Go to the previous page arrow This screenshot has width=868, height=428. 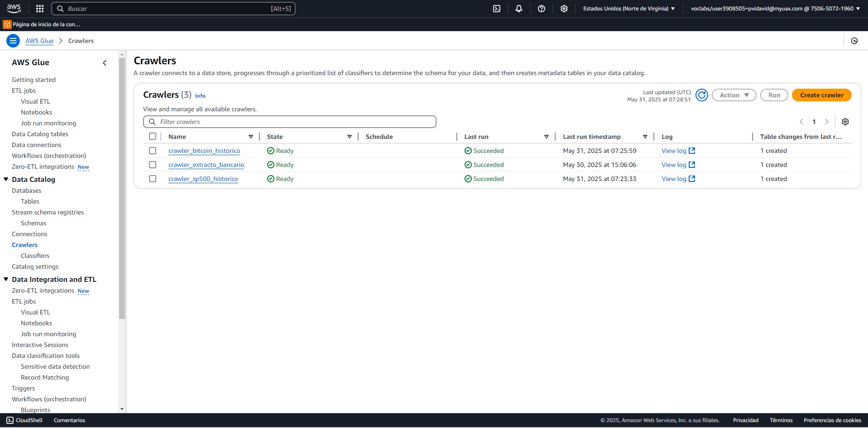pos(801,122)
